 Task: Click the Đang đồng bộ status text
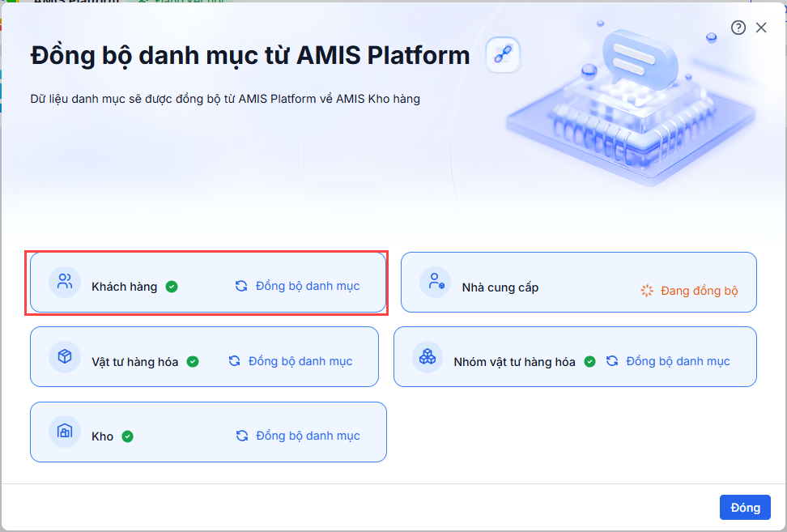pos(700,291)
